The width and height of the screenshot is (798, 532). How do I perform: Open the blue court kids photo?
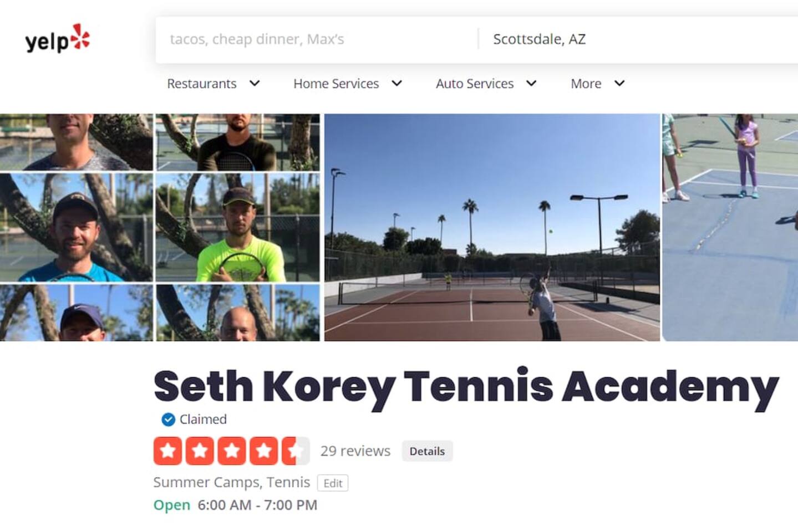730,227
